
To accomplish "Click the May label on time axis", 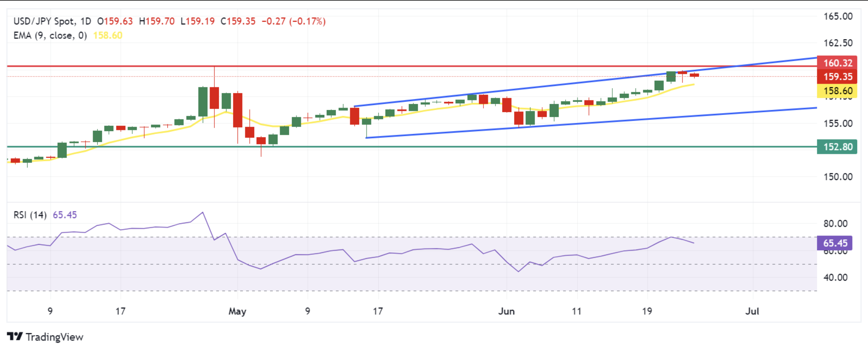I will coord(237,311).
